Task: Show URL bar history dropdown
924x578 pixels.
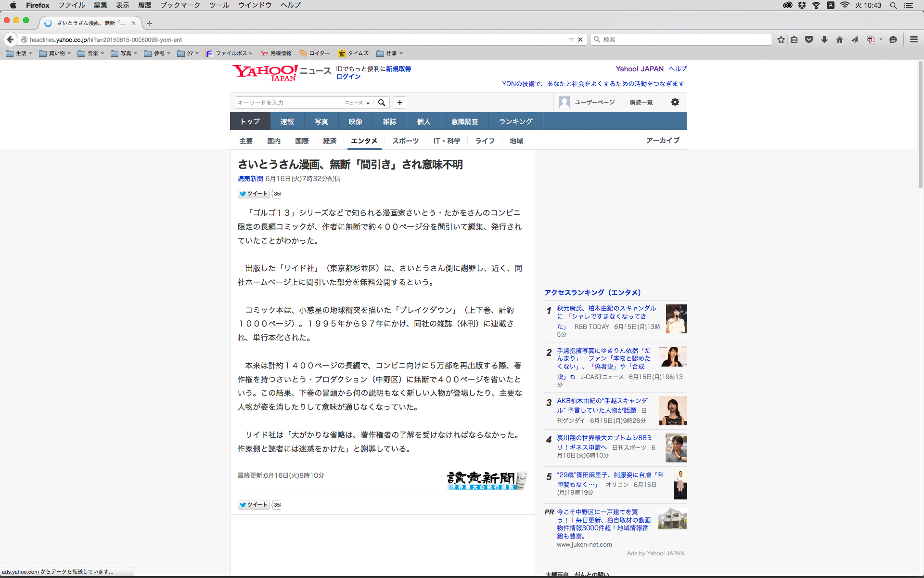Action: coord(571,39)
